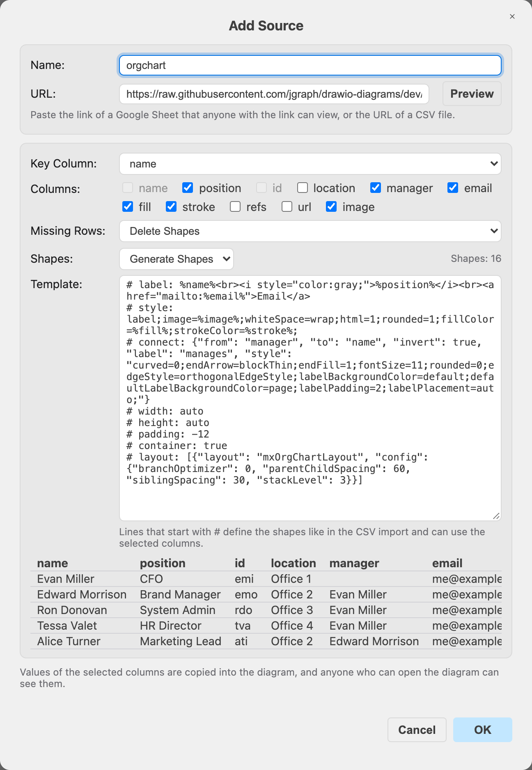Screen dimensions: 532x770
Task: Click the 'Evan Miller' name cell
Action: coord(66,579)
